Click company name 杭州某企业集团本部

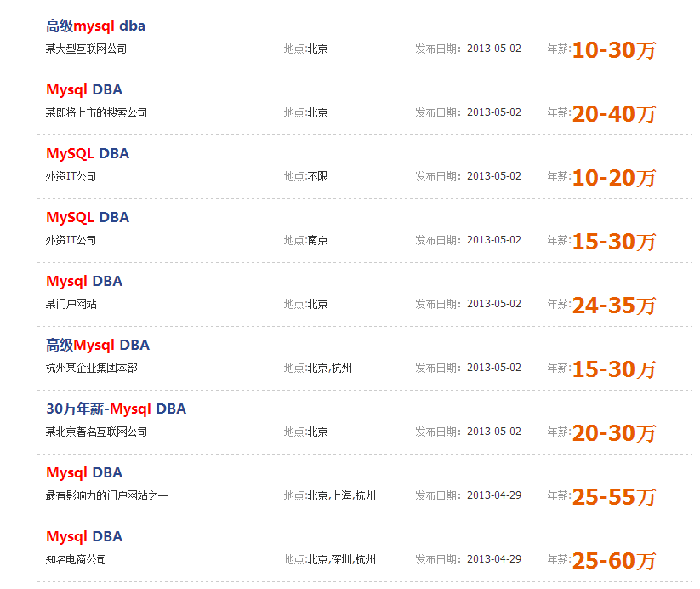point(92,368)
